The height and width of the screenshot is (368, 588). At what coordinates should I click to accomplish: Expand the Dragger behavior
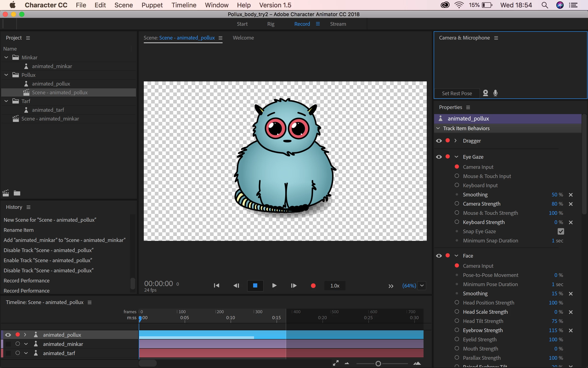455,141
